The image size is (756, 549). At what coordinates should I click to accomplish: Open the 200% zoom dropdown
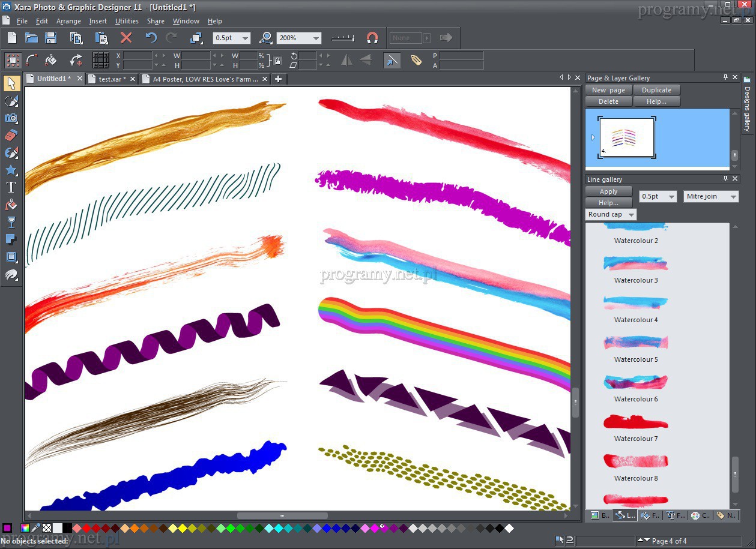point(316,38)
